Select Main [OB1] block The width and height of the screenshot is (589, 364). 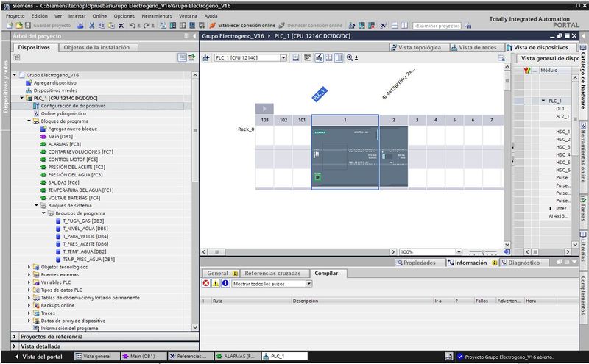(x=60, y=136)
